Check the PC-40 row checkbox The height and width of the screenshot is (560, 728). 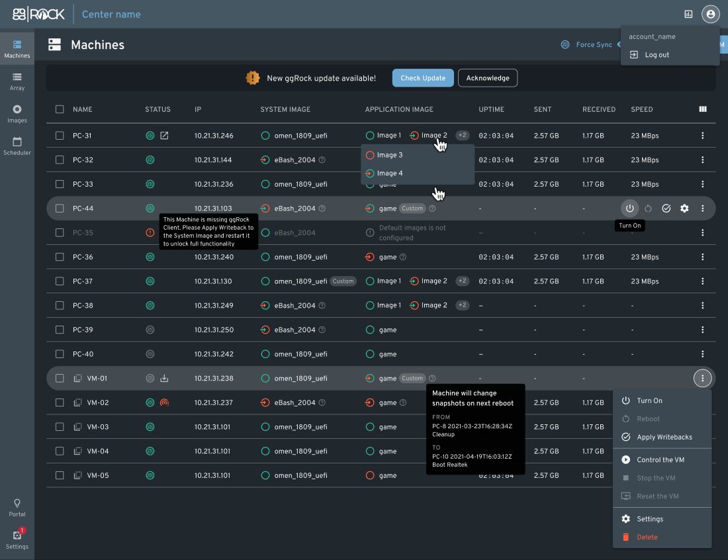tap(60, 354)
